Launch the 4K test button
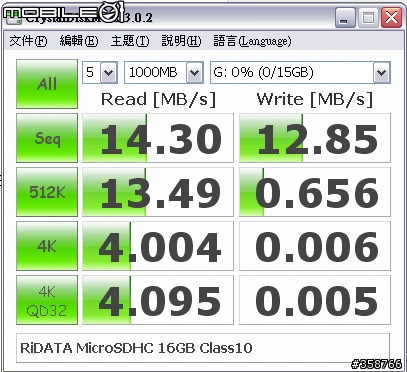Viewport: 407px width, 372px height. [x=47, y=246]
